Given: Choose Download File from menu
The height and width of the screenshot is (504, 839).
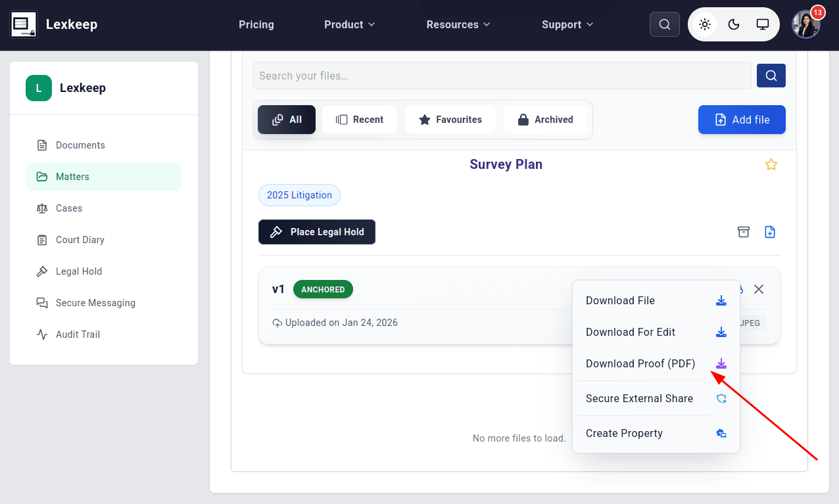Looking at the screenshot, I should tap(656, 301).
